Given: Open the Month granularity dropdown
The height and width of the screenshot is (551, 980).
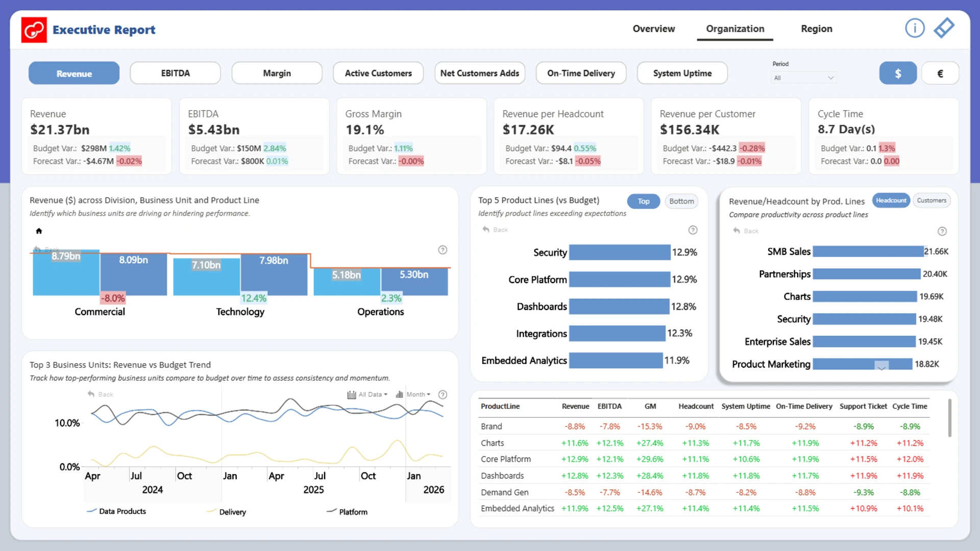Looking at the screenshot, I should pos(419,394).
